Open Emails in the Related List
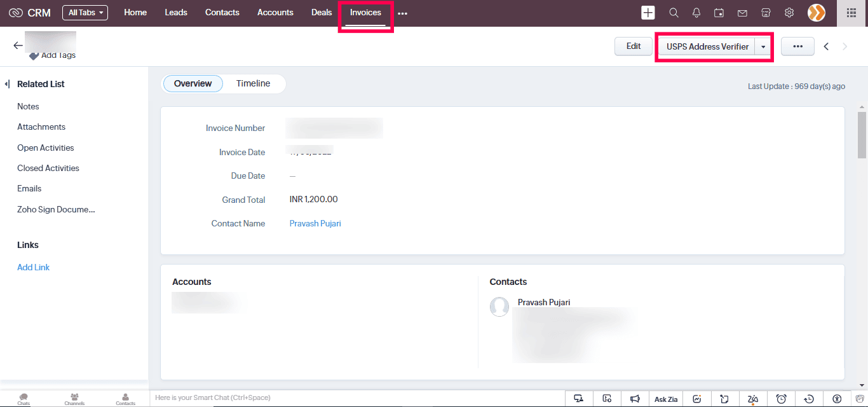 click(29, 189)
